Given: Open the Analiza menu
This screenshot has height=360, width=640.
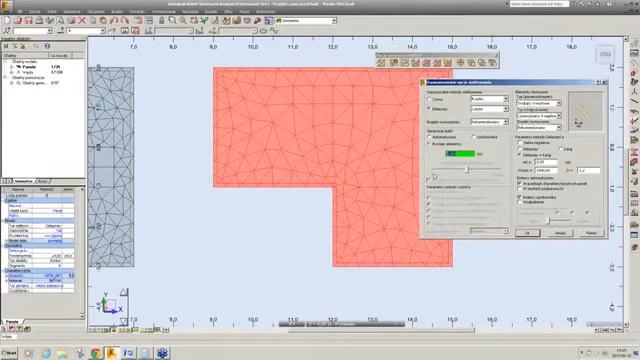Looking at the screenshot, I should tap(117, 12).
